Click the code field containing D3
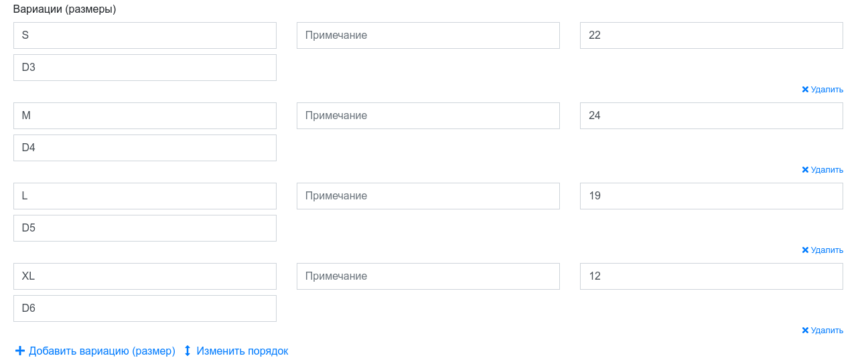The height and width of the screenshot is (362, 868). coord(145,68)
